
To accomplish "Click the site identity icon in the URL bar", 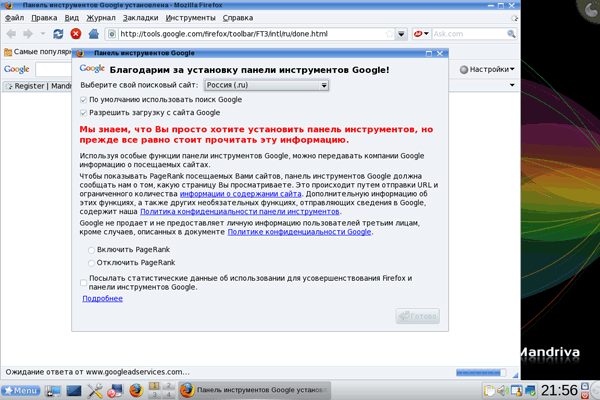I will tap(112, 34).
